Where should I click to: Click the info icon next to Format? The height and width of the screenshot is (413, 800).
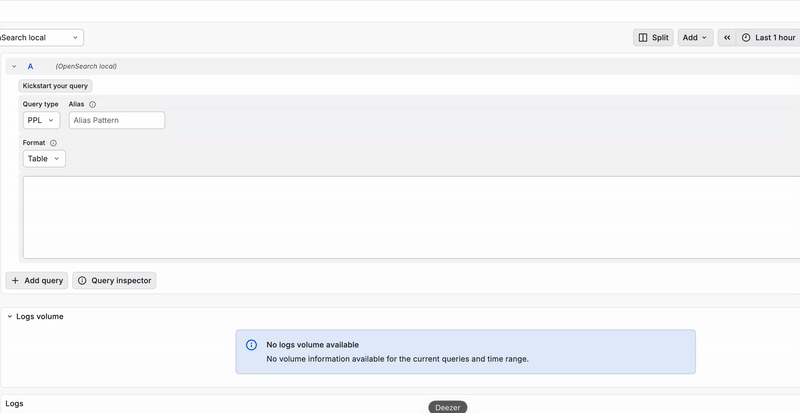point(53,143)
